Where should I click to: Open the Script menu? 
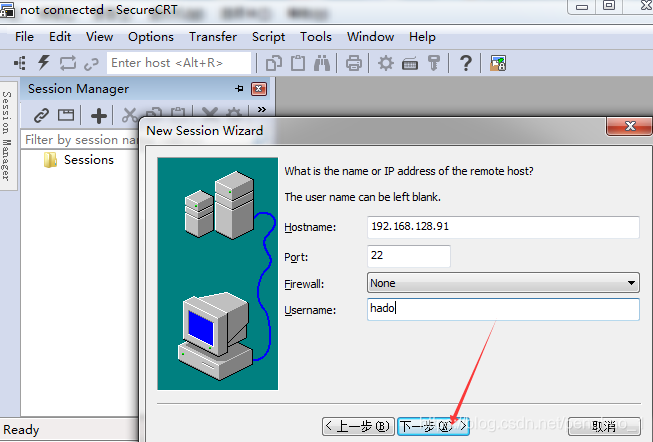[268, 37]
